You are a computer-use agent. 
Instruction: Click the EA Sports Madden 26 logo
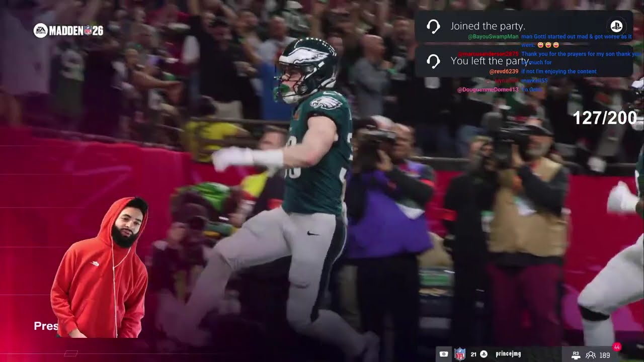68,31
